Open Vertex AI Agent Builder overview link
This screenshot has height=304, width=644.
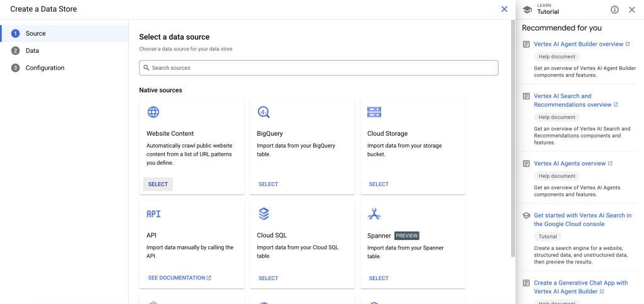578,44
